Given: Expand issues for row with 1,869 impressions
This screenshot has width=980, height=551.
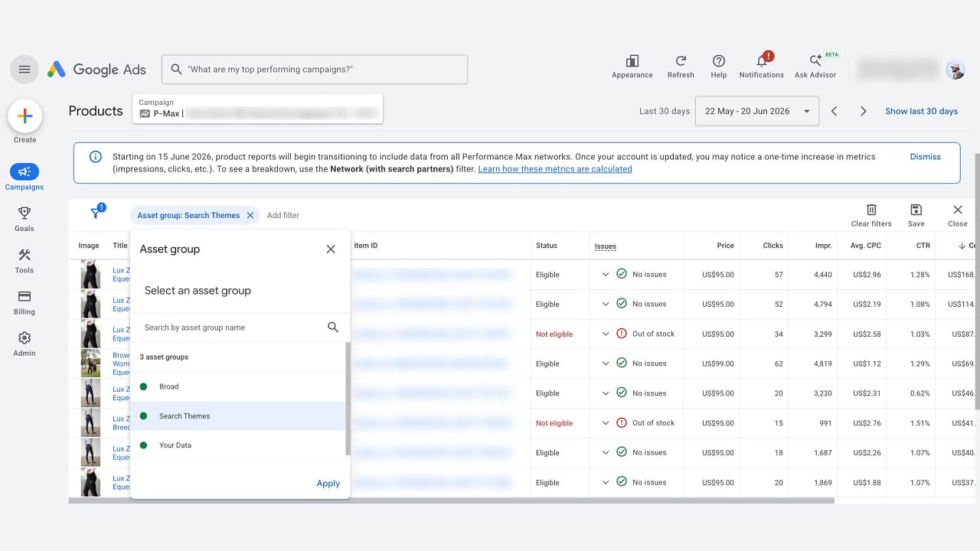Looking at the screenshot, I should (x=605, y=483).
